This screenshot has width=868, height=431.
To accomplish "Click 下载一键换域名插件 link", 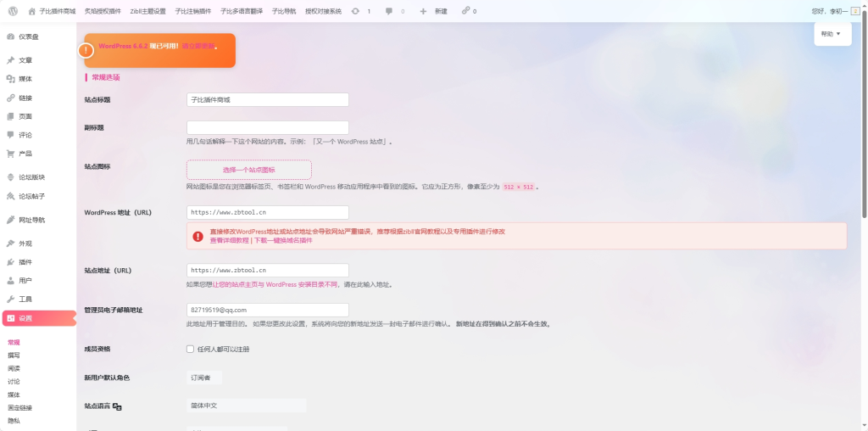I will coord(283,240).
